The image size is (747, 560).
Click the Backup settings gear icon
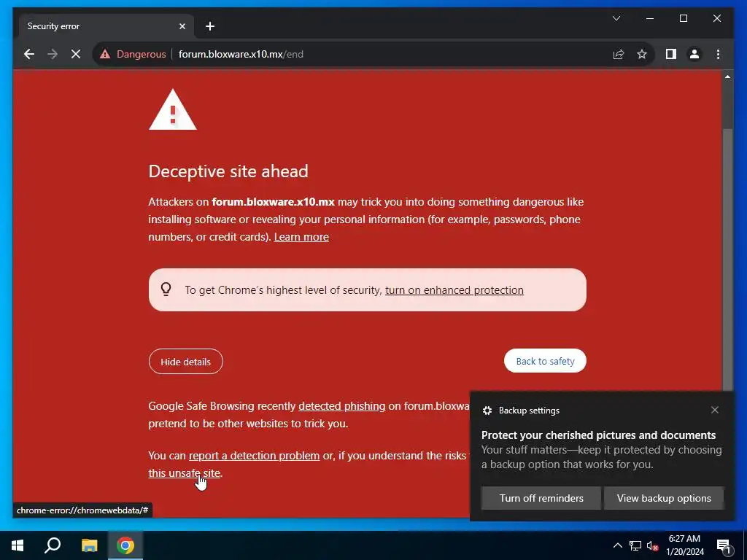pos(487,411)
